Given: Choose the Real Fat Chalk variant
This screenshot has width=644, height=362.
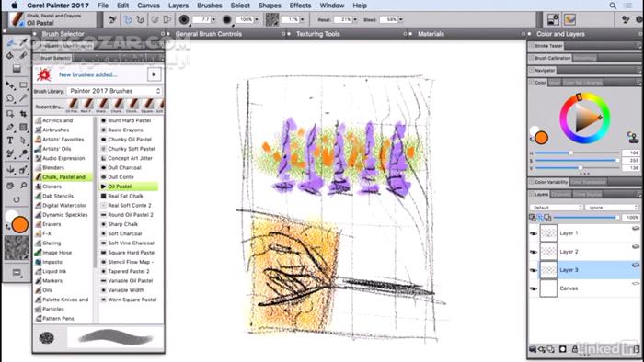Looking at the screenshot, I should coord(125,196).
